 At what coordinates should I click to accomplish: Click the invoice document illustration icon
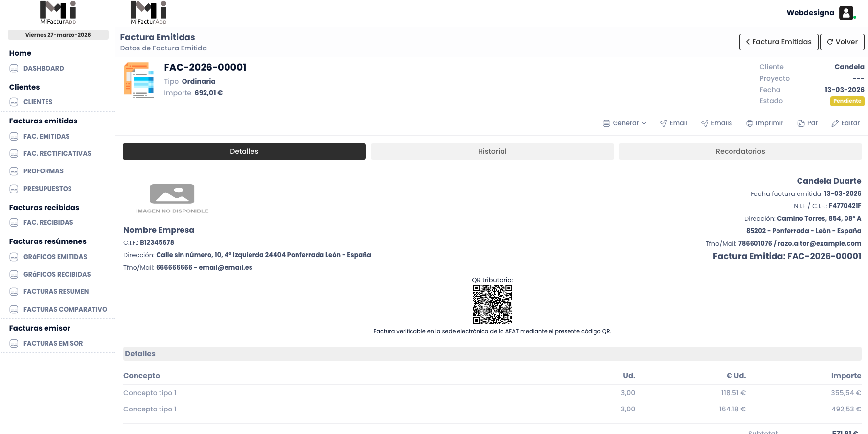[x=139, y=81]
